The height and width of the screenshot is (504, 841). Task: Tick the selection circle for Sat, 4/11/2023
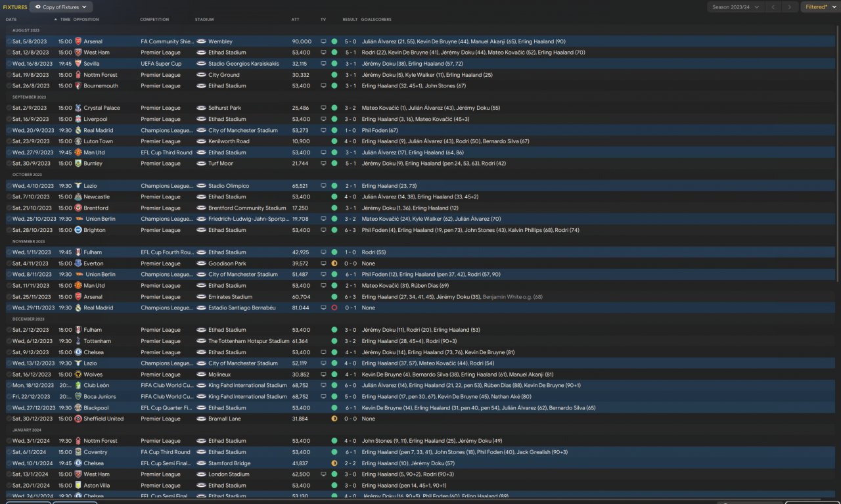pyautogui.click(x=9, y=263)
